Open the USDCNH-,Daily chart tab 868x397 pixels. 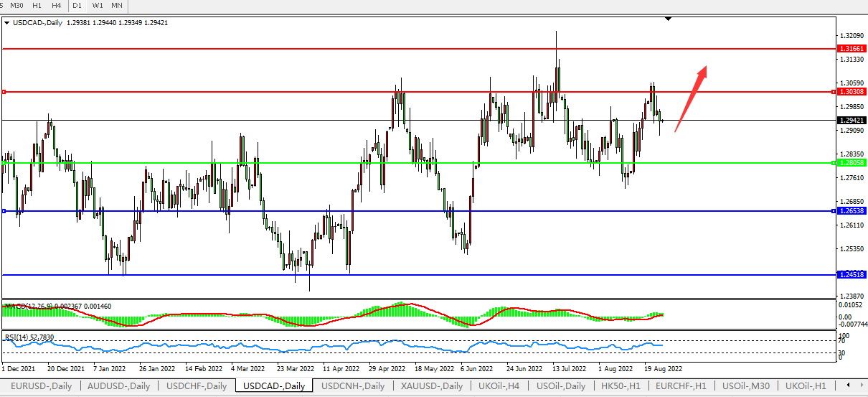point(353,386)
